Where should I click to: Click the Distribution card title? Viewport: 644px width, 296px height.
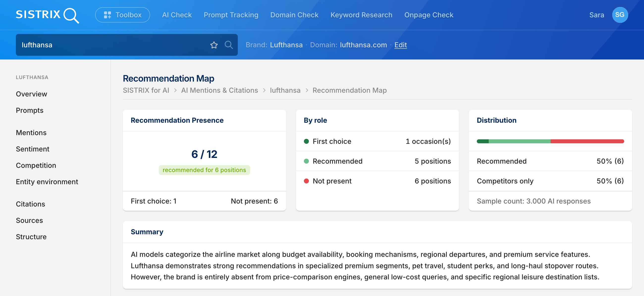coord(497,120)
